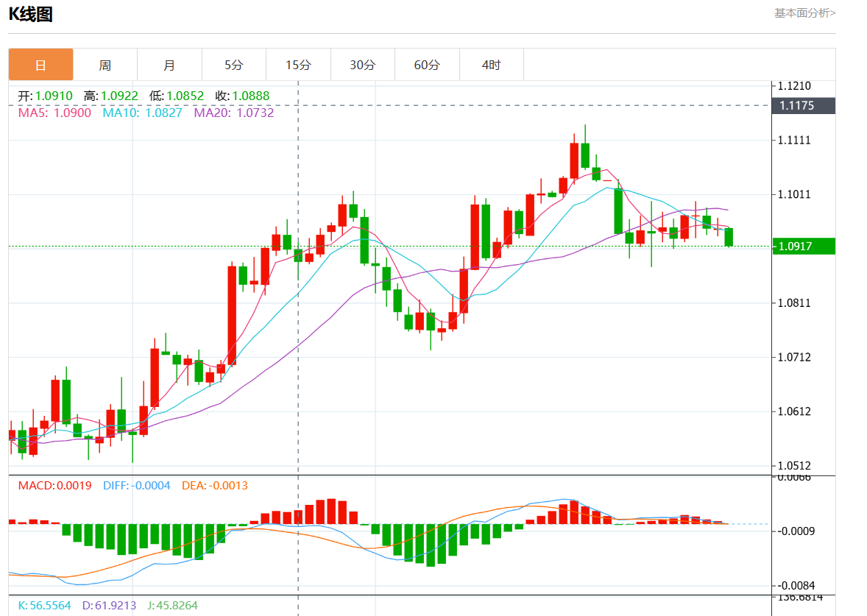This screenshot has width=867, height=616.
Task: Open the 基本面分析> link
Action: 804,13
